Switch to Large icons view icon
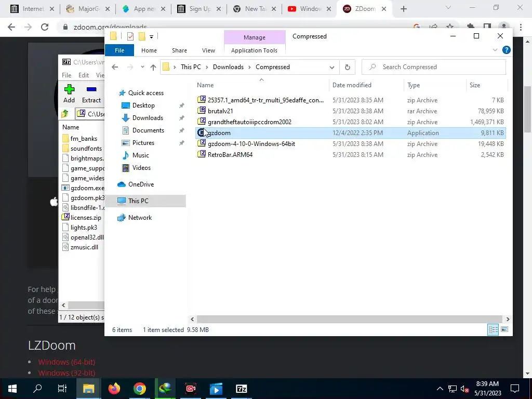The height and width of the screenshot is (399, 532). [x=504, y=329]
